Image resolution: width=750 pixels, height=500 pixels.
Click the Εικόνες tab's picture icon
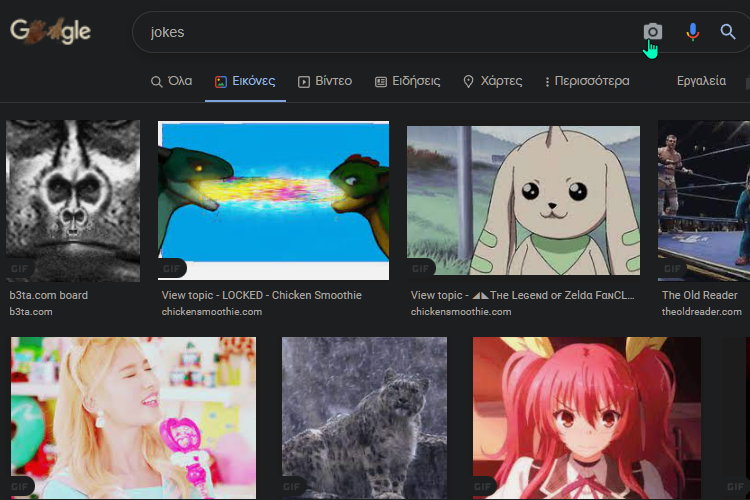(x=221, y=82)
